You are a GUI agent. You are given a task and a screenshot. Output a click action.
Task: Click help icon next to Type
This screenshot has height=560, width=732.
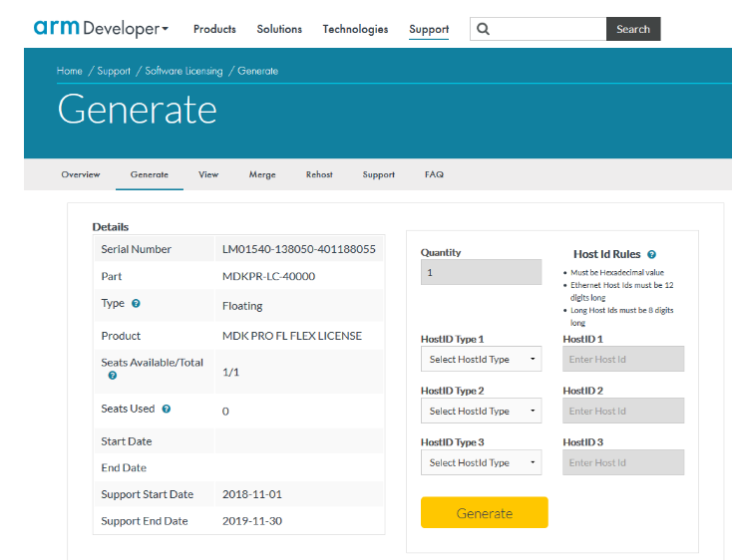pos(136,304)
